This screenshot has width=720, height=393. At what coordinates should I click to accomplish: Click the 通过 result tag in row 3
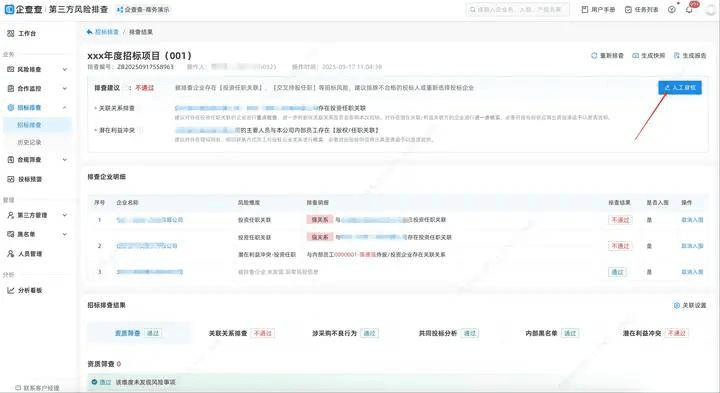618,272
